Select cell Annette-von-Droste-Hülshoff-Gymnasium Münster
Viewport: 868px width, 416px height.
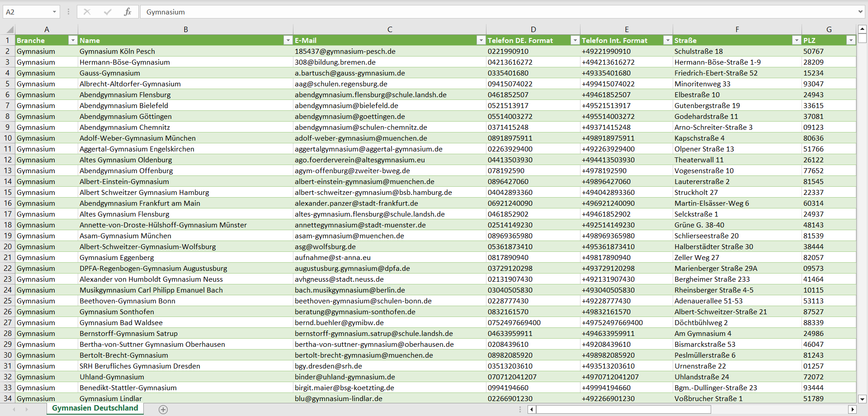tap(185, 225)
